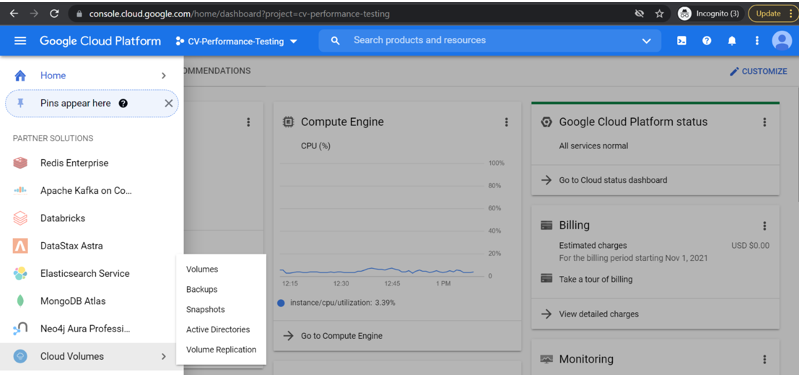Open Volume Replication menu entry
The image size is (799, 376).
click(x=221, y=350)
